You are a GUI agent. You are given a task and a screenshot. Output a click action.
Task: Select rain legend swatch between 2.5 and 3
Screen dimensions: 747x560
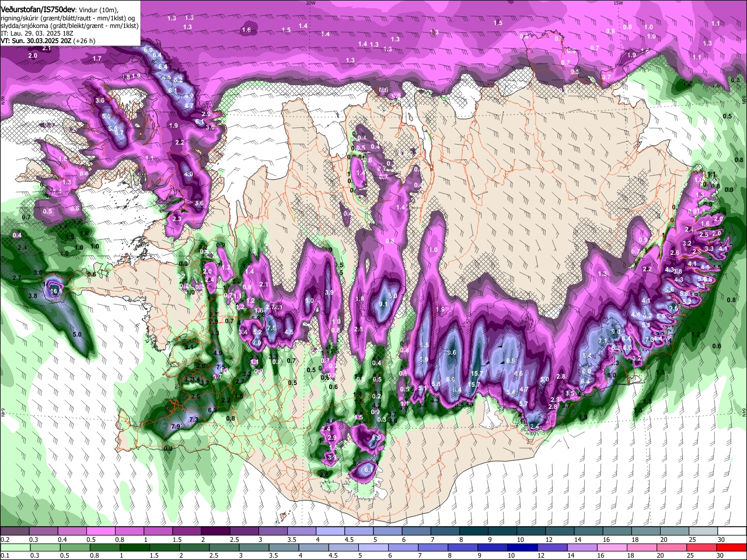click(x=224, y=548)
